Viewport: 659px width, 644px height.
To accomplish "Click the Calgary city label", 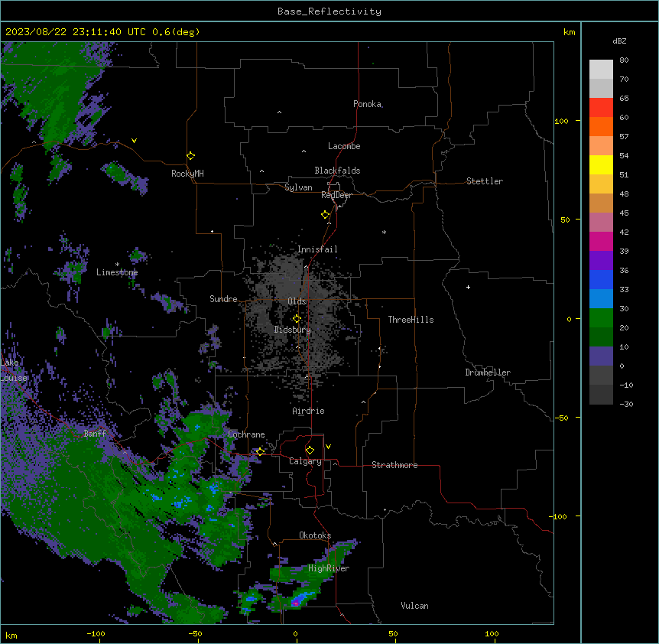I will tap(305, 461).
